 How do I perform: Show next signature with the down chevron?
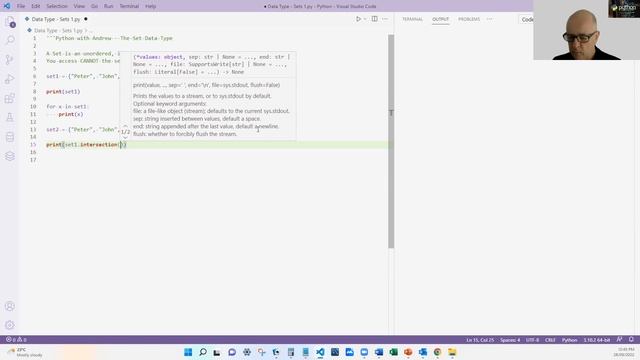click(125, 137)
